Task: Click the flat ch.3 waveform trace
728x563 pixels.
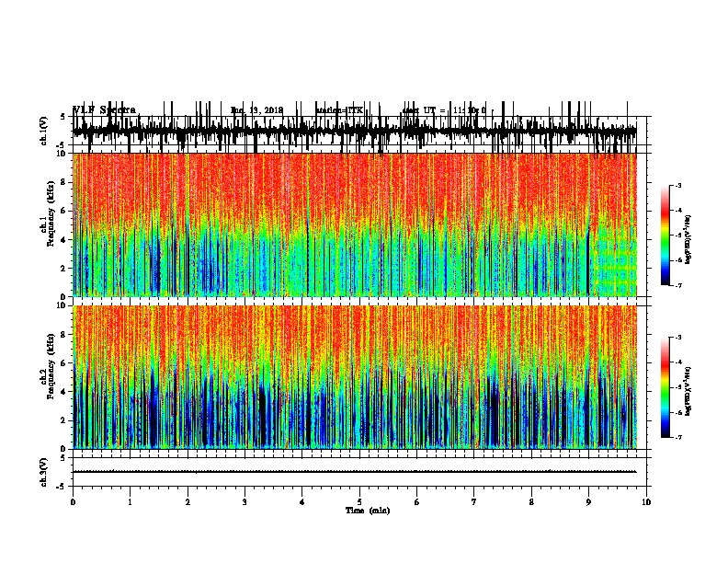Action: 355,472
